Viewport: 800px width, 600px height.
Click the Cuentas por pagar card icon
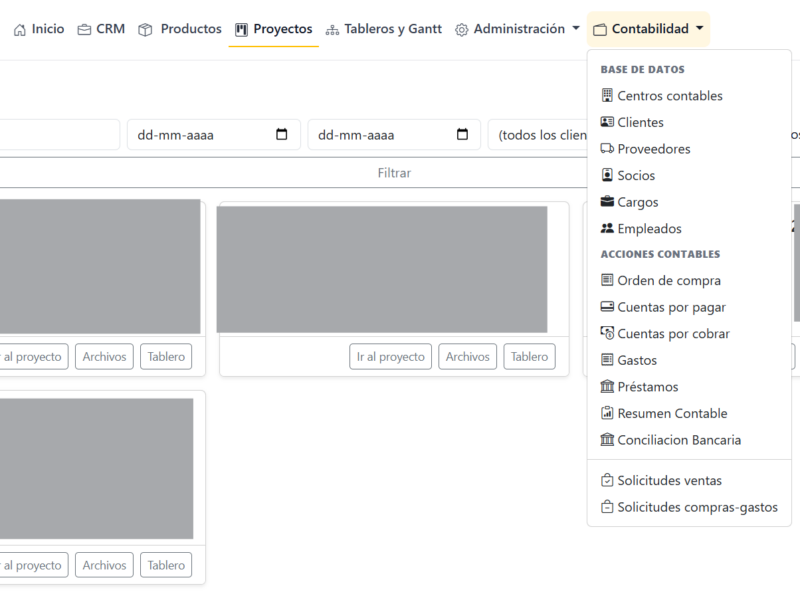pos(607,307)
